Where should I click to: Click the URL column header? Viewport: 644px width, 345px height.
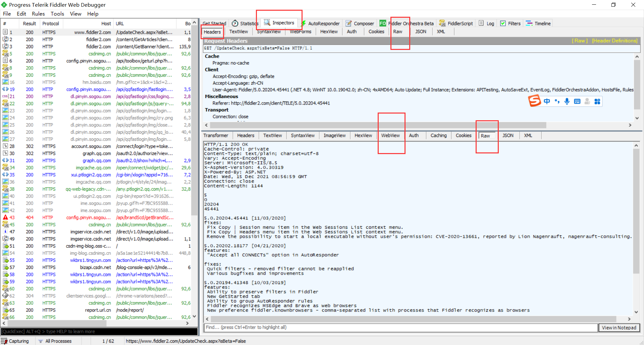pyautogui.click(x=145, y=23)
